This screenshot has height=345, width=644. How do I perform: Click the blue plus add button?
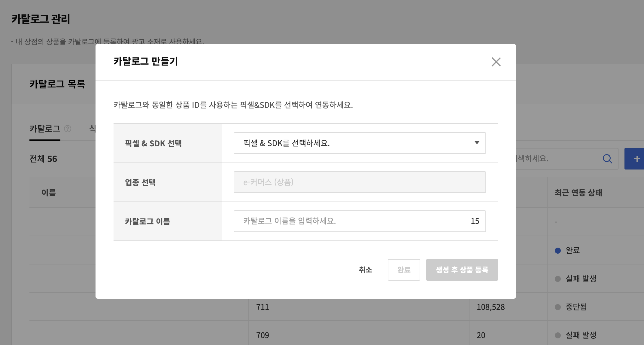click(x=636, y=159)
